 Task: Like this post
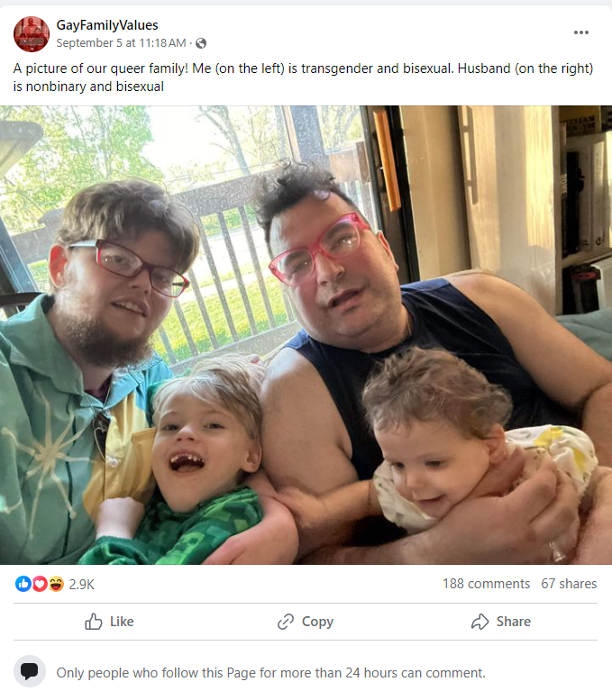tap(109, 622)
